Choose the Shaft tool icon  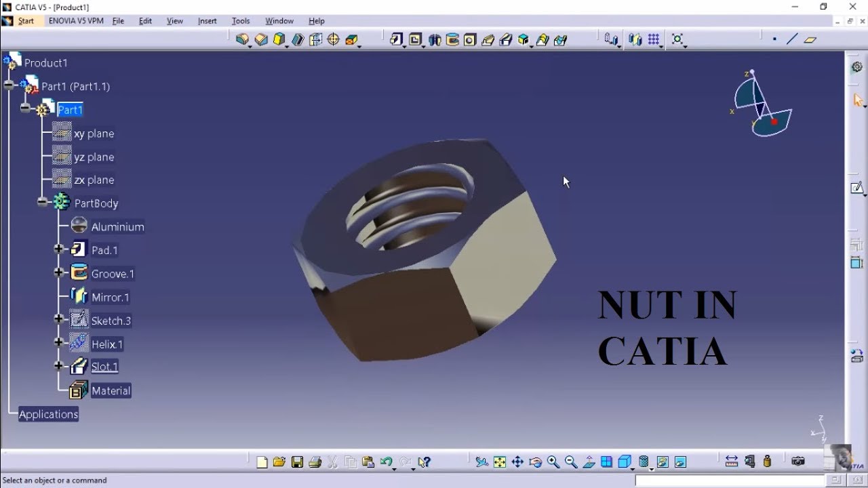tap(435, 40)
